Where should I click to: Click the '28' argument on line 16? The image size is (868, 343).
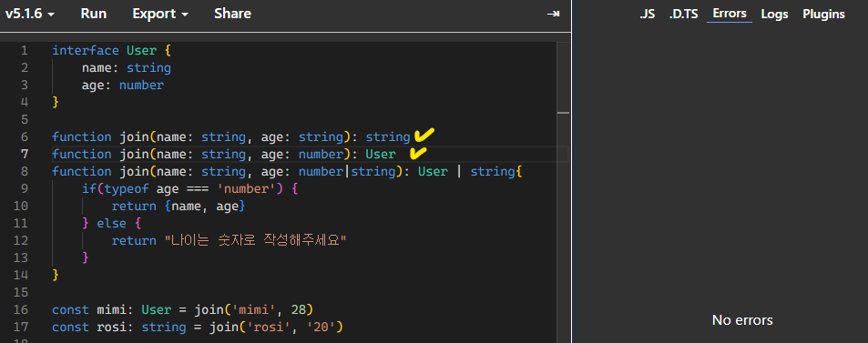point(300,310)
